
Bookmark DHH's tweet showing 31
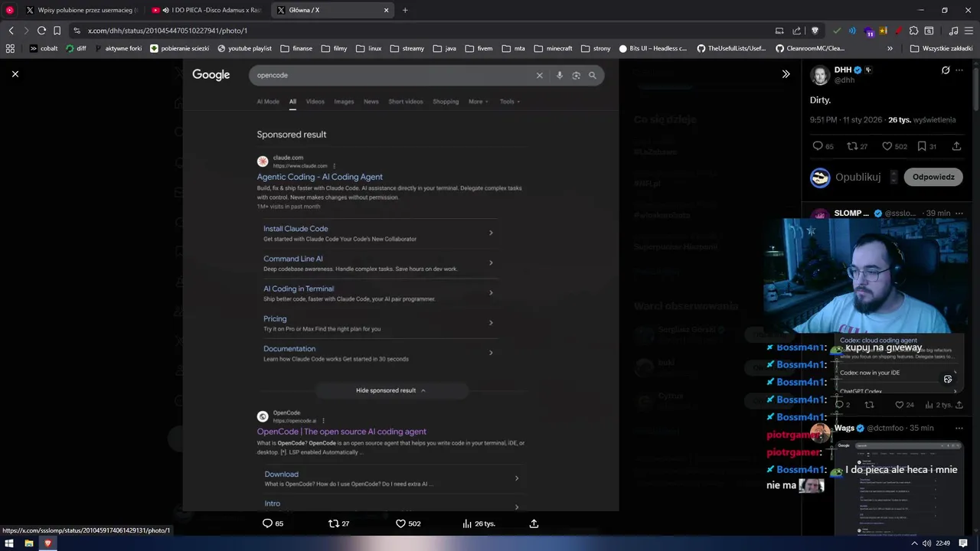922,146
